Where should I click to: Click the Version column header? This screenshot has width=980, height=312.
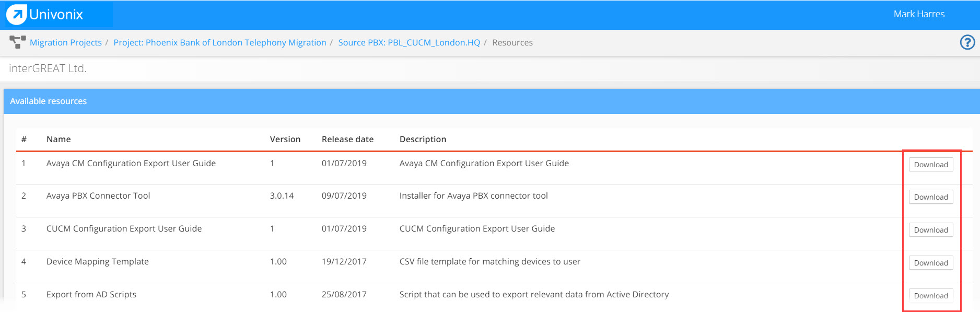[285, 139]
